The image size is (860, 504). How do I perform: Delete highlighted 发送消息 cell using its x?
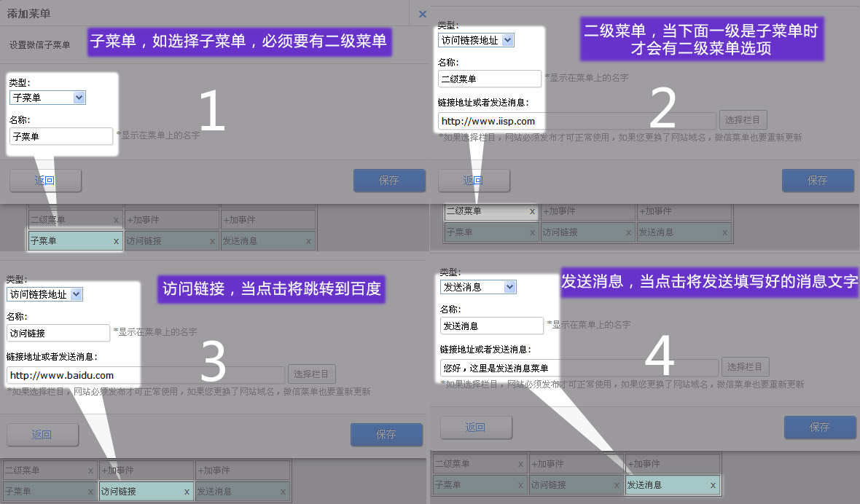point(713,485)
